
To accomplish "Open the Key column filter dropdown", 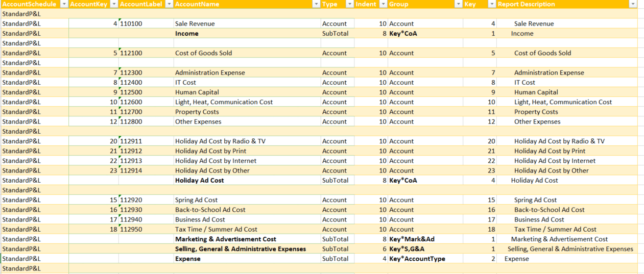I will coord(492,4).
